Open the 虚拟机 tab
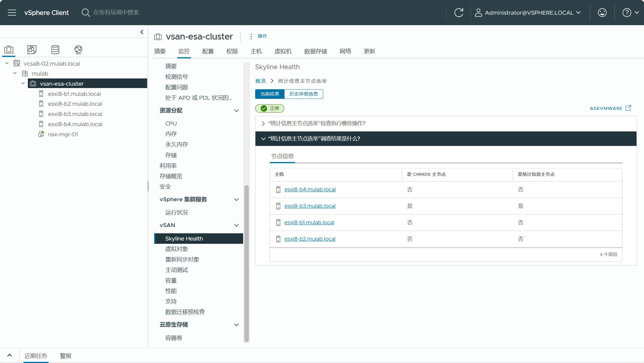This screenshot has height=363, width=644. click(x=283, y=51)
